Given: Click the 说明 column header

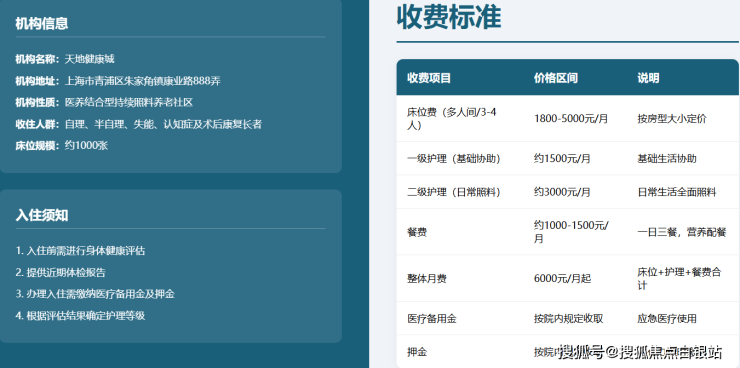Looking at the screenshot, I should [648, 78].
